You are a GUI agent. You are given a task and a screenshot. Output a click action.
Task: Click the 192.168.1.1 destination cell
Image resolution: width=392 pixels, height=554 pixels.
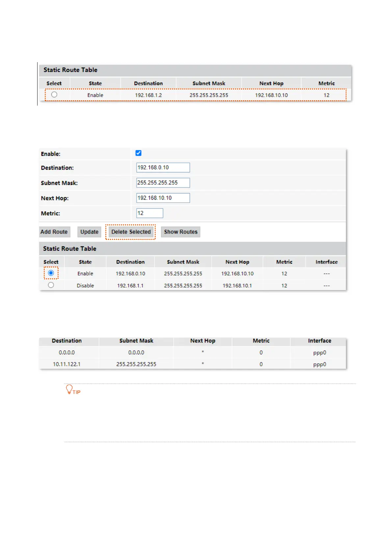click(x=130, y=286)
